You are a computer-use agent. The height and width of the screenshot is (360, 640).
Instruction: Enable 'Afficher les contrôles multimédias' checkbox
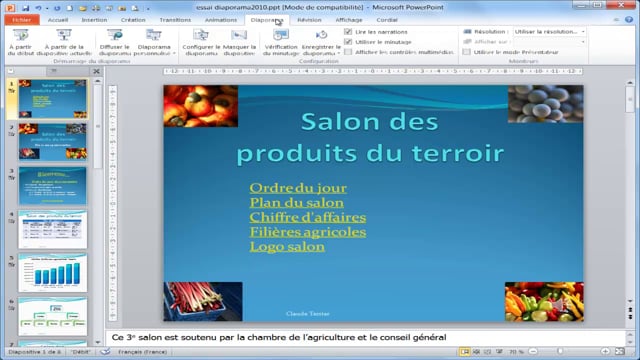point(348,52)
